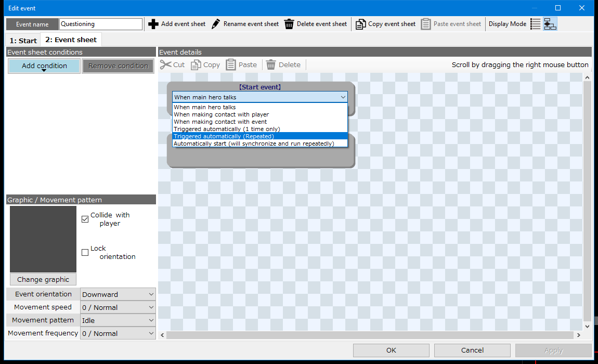Click the Paste icon in Event details
Viewport: 598px width, 364px height.
(231, 64)
